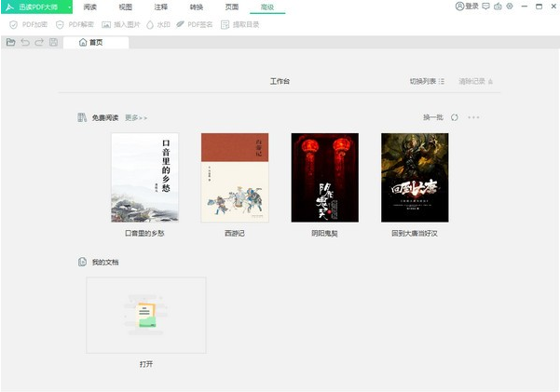Switch to the 注释 menu tab
Image resolution: width=560 pixels, height=392 pixels.
click(x=160, y=7)
